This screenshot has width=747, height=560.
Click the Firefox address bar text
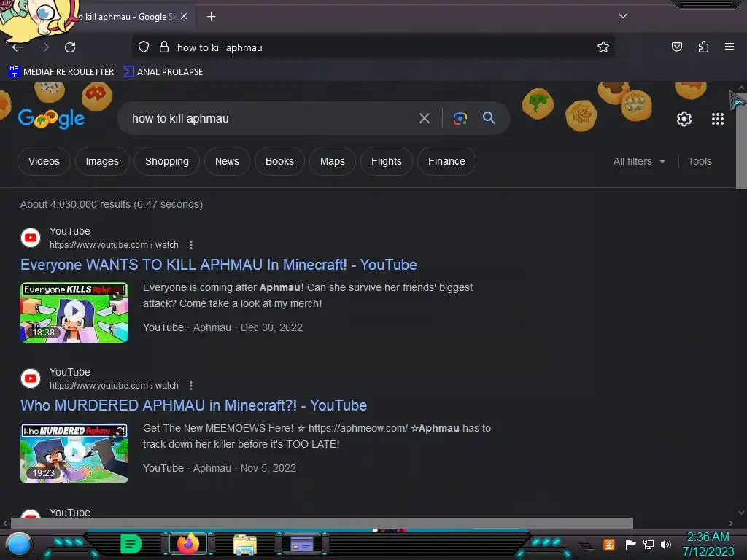(x=220, y=47)
